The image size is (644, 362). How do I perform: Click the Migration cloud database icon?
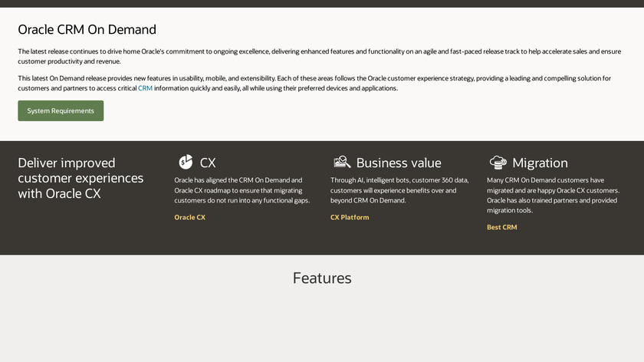[498, 162]
